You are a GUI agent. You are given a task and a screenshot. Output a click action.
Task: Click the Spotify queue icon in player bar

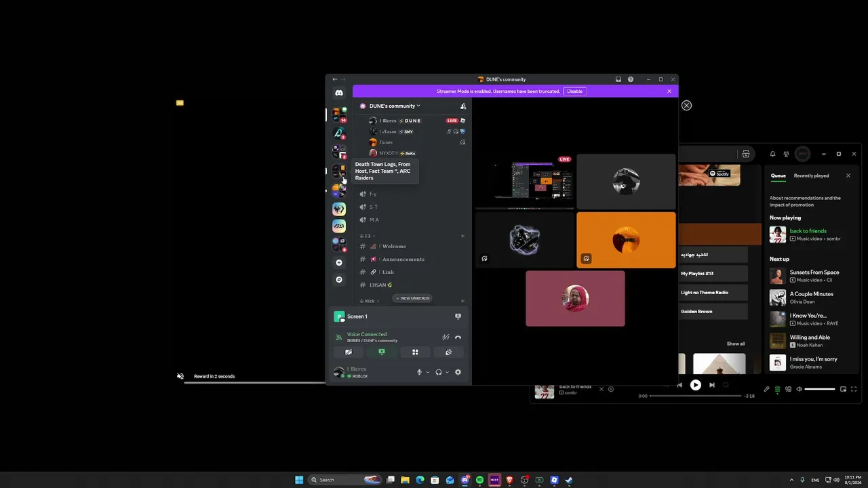click(x=777, y=389)
